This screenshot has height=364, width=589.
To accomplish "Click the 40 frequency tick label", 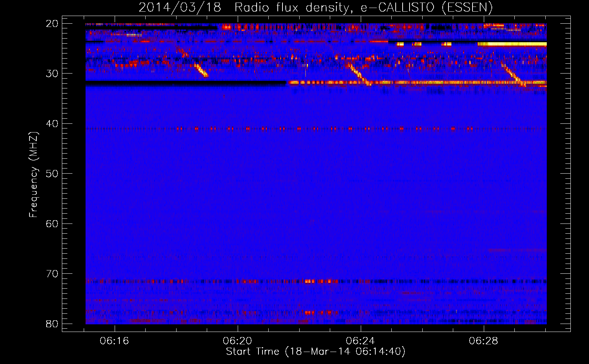I will 52,124.
